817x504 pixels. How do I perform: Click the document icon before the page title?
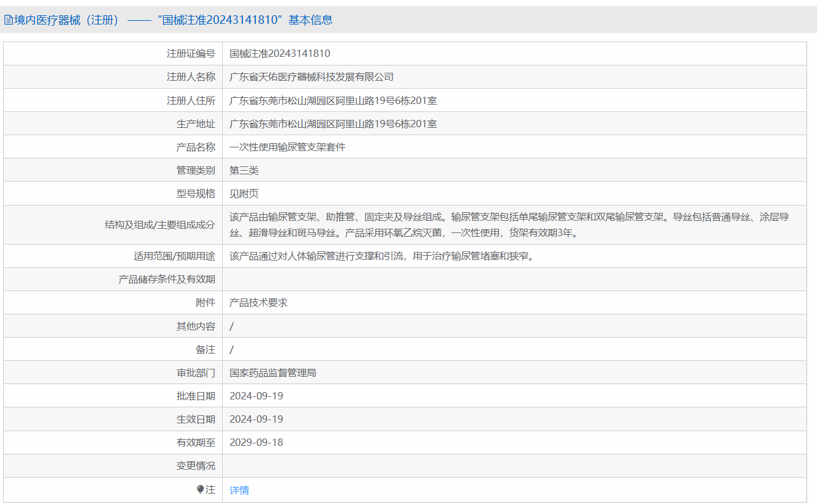[x=9, y=20]
